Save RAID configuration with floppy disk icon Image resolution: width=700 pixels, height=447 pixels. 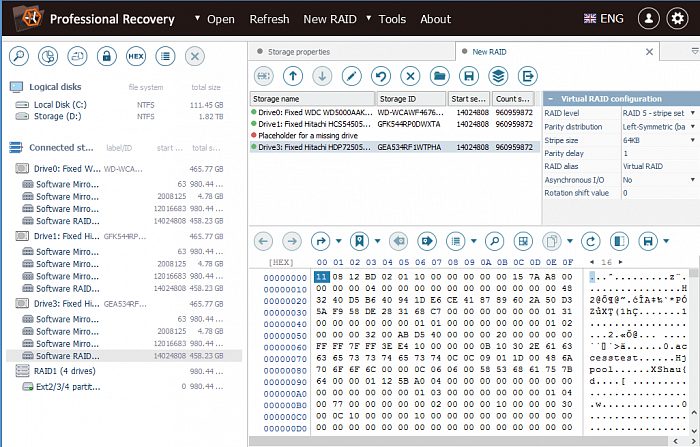[469, 76]
